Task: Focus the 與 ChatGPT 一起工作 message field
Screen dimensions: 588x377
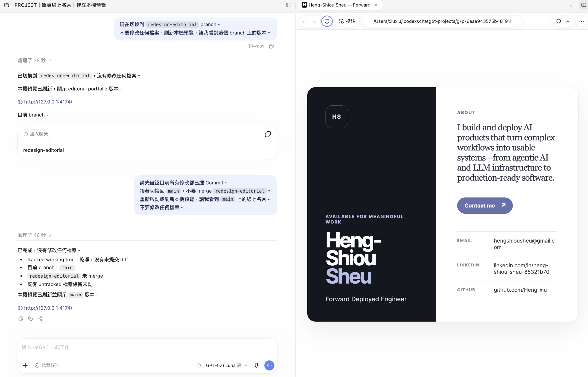Action: [147, 347]
